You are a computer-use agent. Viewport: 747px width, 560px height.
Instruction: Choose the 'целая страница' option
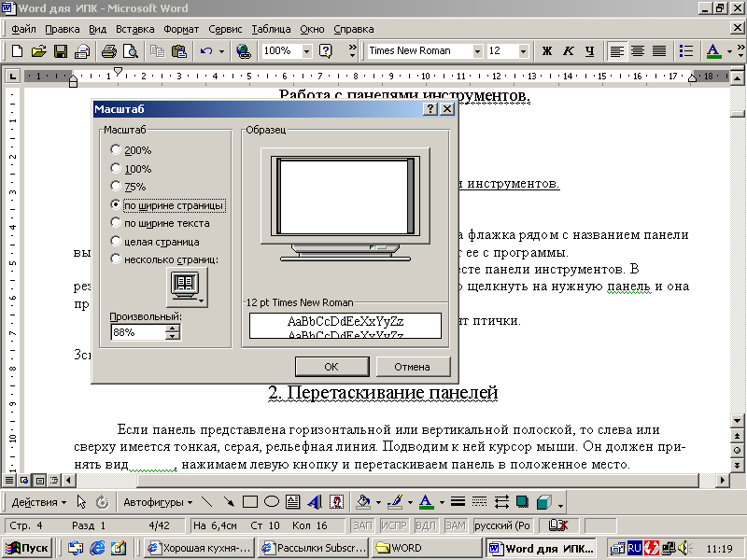(115, 241)
